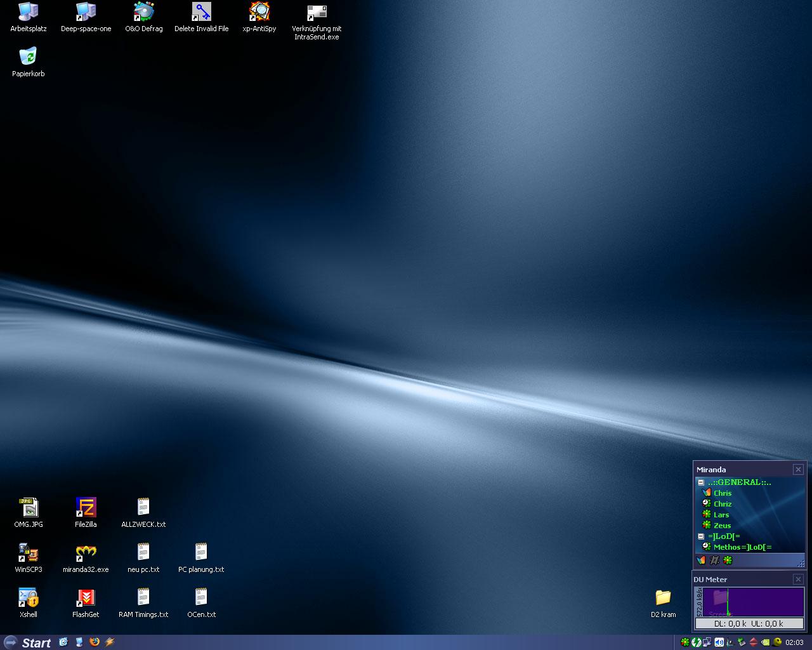The height and width of the screenshot is (650, 812).
Task: Select the O&O Defrag shortcut
Action: click(x=143, y=12)
